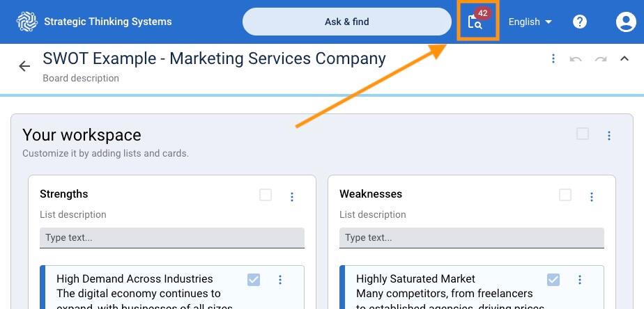Open the workspace three-dot options menu
644x309 pixels.
[609, 136]
